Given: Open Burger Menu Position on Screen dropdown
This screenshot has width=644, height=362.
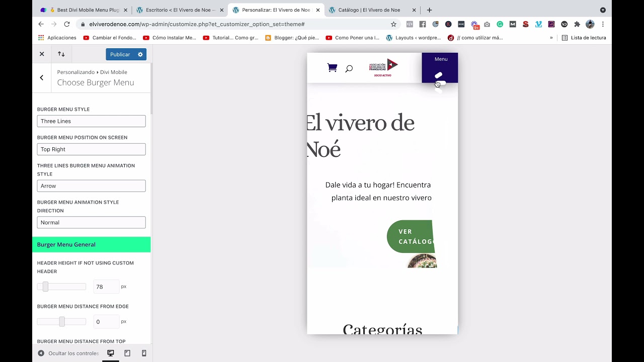Looking at the screenshot, I should 91,149.
